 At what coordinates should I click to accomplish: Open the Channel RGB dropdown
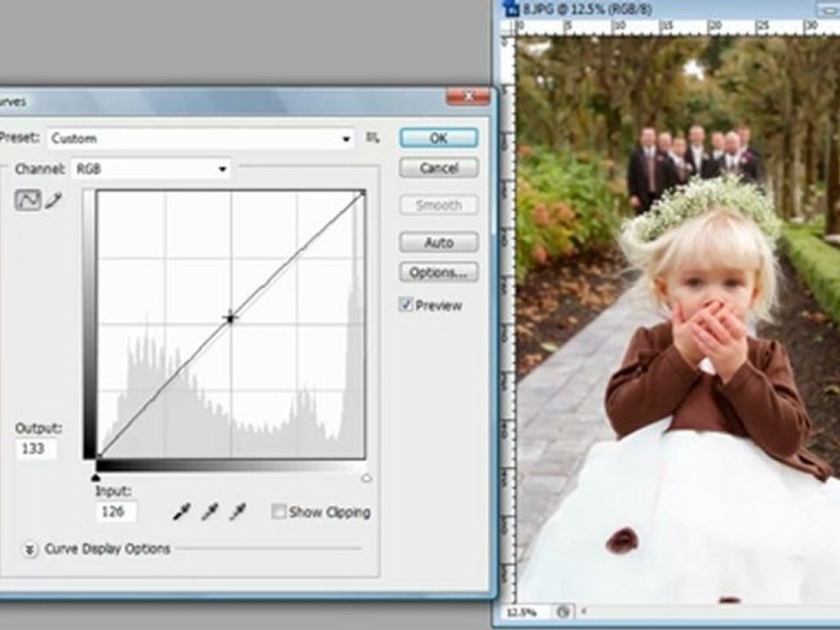pyautogui.click(x=151, y=169)
